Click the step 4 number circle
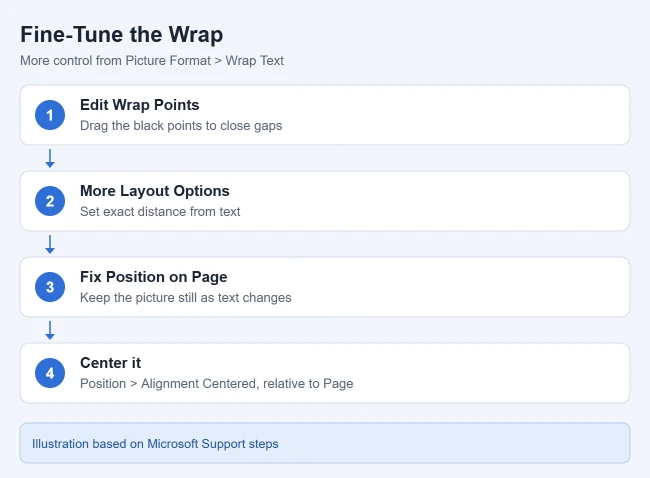 (x=50, y=373)
